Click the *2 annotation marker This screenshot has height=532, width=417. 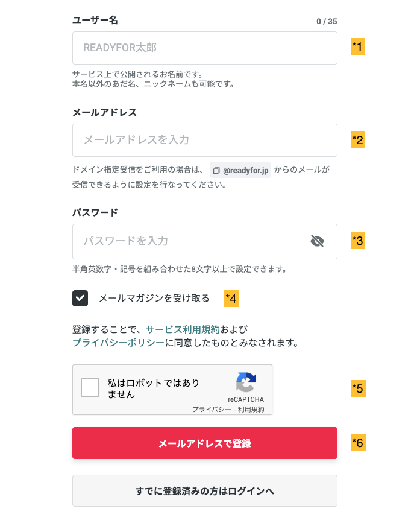(358, 140)
